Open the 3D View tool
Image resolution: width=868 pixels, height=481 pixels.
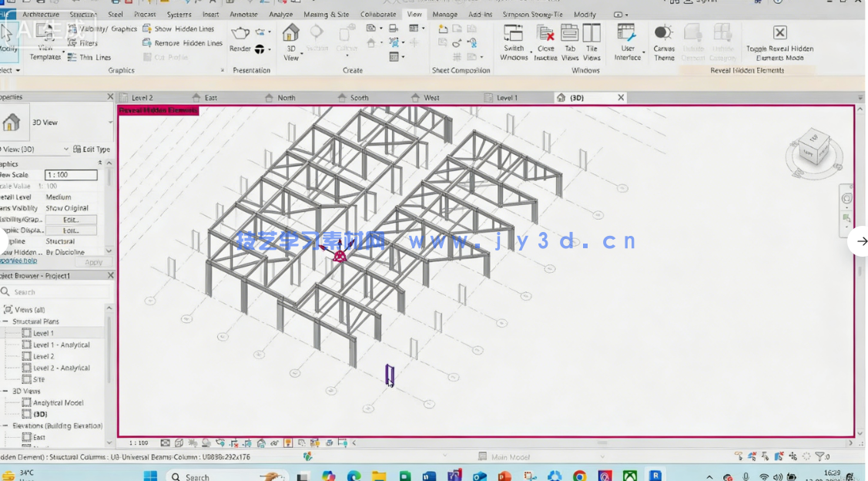click(x=290, y=41)
